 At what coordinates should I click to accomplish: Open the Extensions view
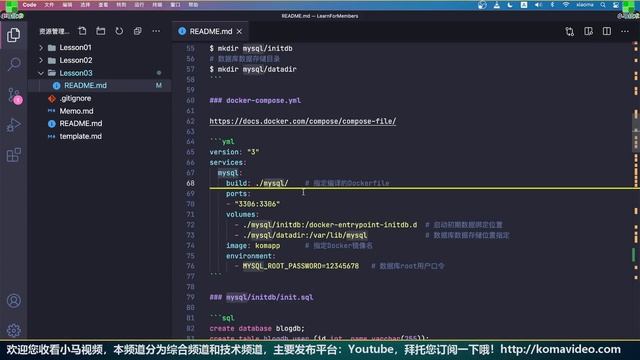pyautogui.click(x=13, y=155)
